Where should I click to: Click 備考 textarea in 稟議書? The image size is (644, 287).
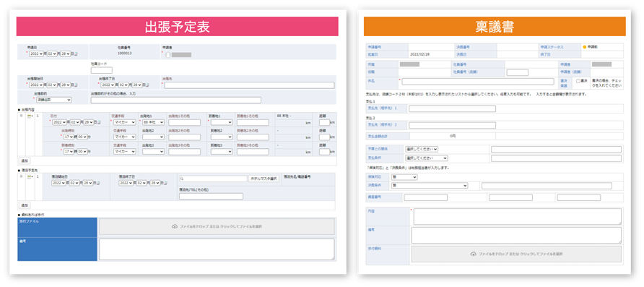point(516,235)
